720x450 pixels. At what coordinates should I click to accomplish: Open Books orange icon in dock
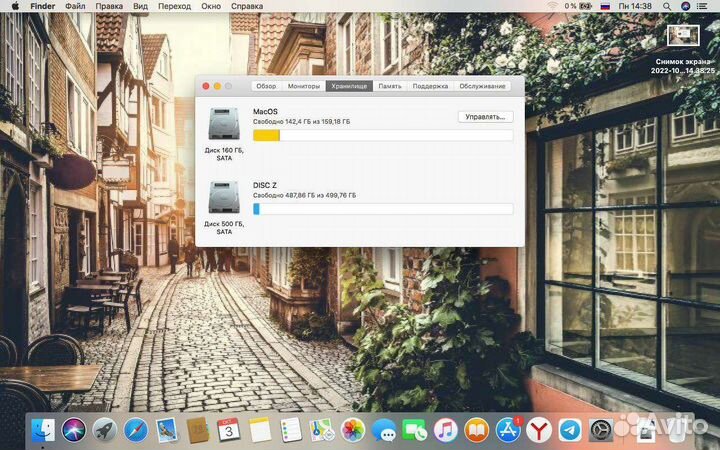(477, 430)
